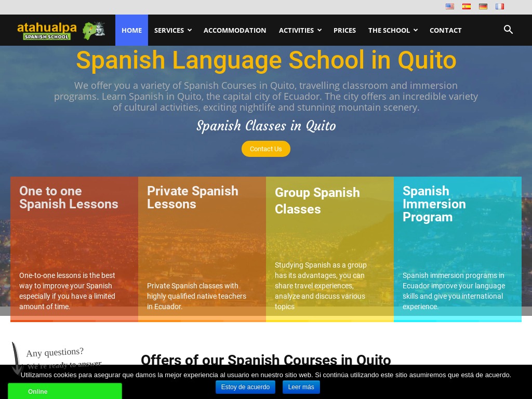
Task: Expand THE SCHOOL dropdown menu
Action: (392, 30)
